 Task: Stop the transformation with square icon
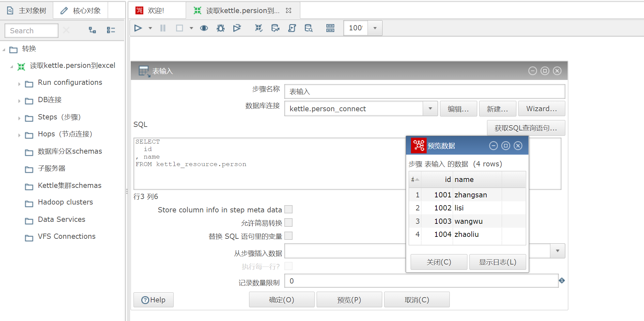click(180, 28)
